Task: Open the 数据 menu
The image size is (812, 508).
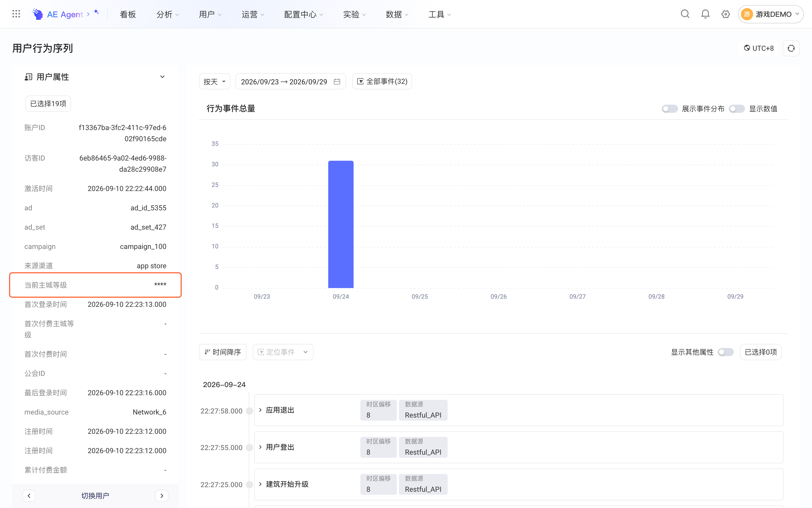Action: 397,14
